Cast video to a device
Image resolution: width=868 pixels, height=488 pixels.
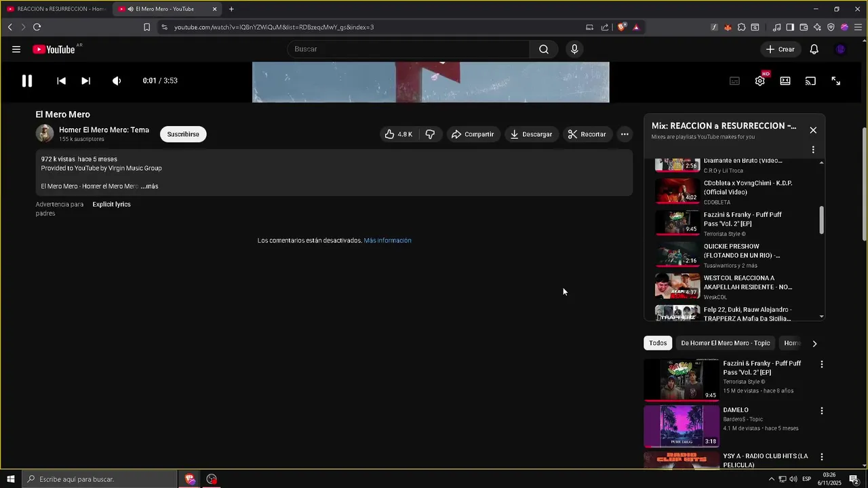click(x=810, y=81)
